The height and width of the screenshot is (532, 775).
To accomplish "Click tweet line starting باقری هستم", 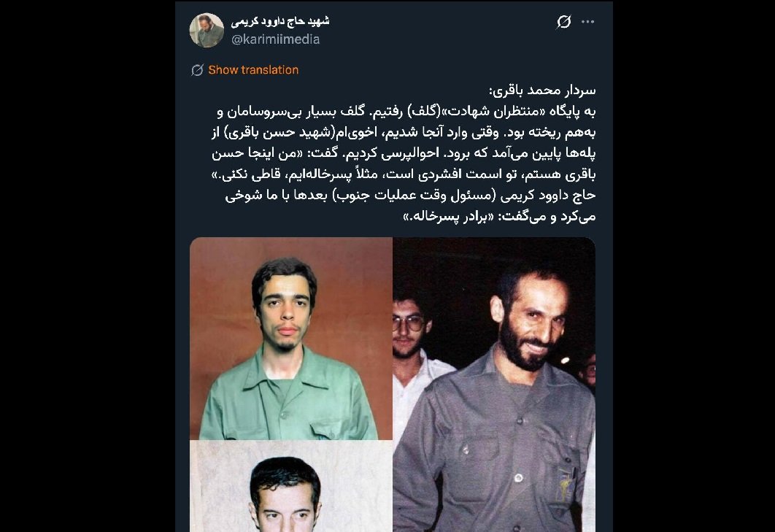I will (404, 174).
